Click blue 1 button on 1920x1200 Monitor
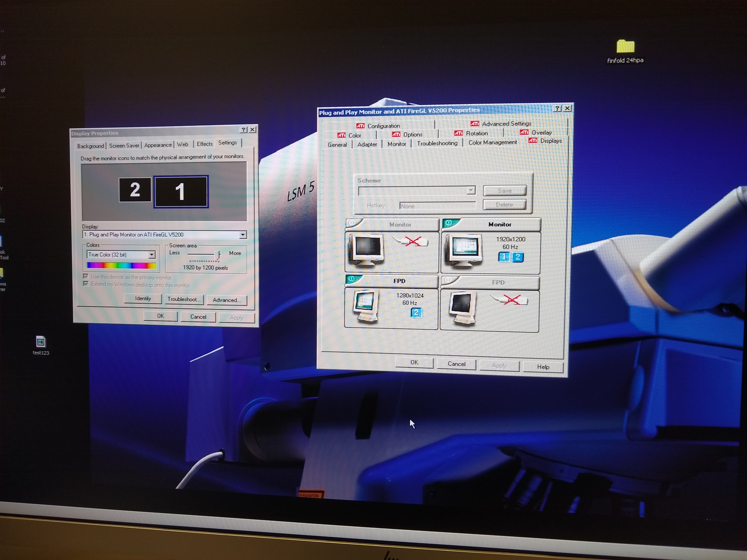 pos(504,257)
